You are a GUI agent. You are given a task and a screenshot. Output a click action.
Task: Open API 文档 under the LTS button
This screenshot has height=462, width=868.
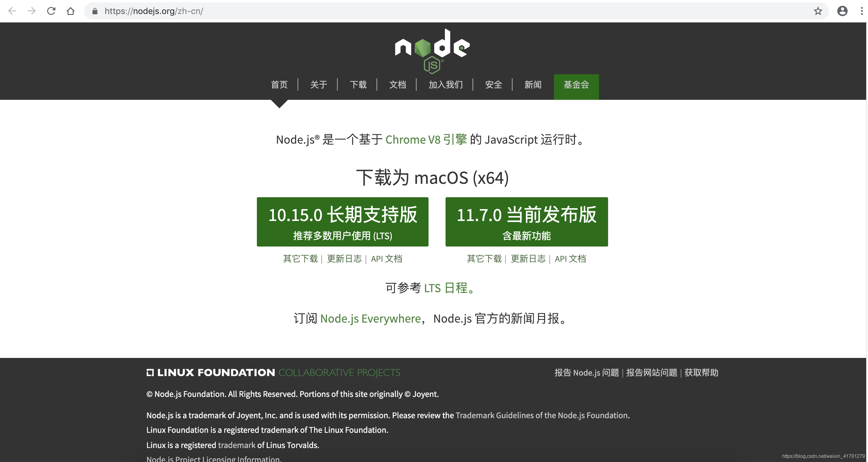[x=387, y=258]
